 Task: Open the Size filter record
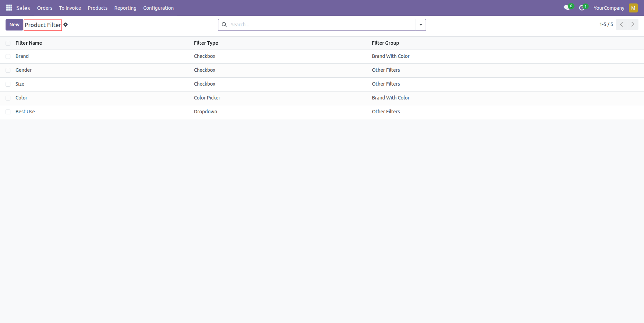(20, 84)
